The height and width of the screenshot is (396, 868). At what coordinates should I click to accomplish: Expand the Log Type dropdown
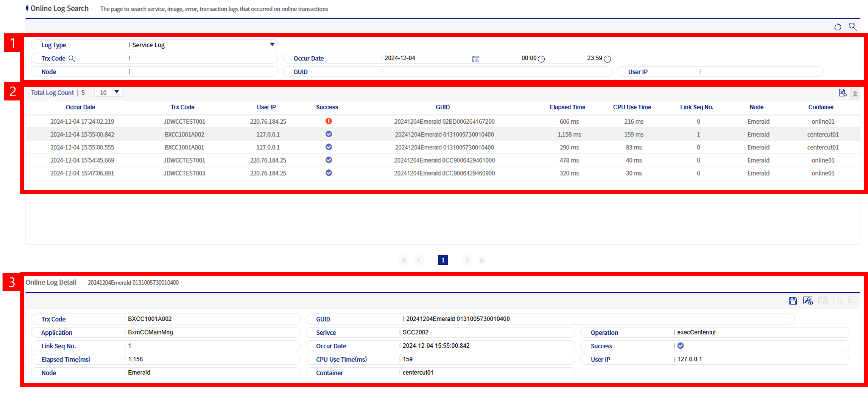272,45
